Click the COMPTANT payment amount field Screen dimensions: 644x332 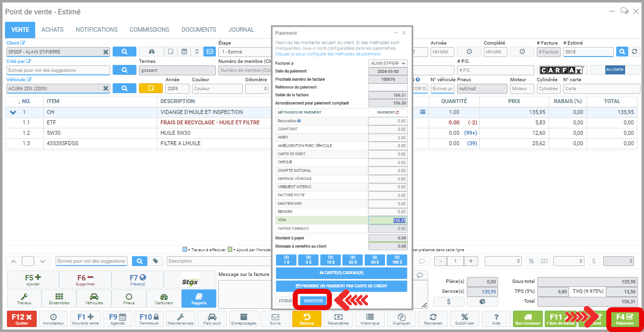387,129
